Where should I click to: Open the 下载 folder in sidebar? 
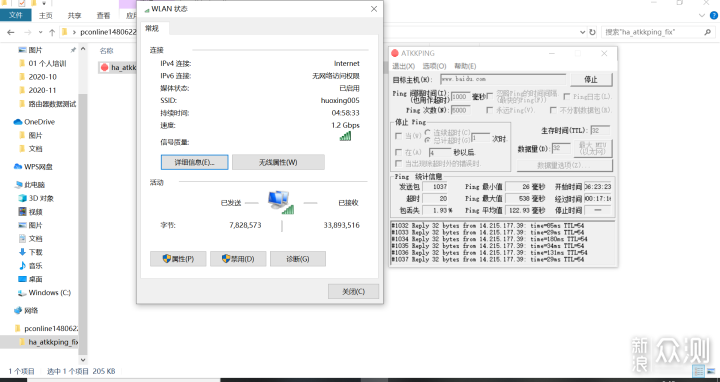31,252
